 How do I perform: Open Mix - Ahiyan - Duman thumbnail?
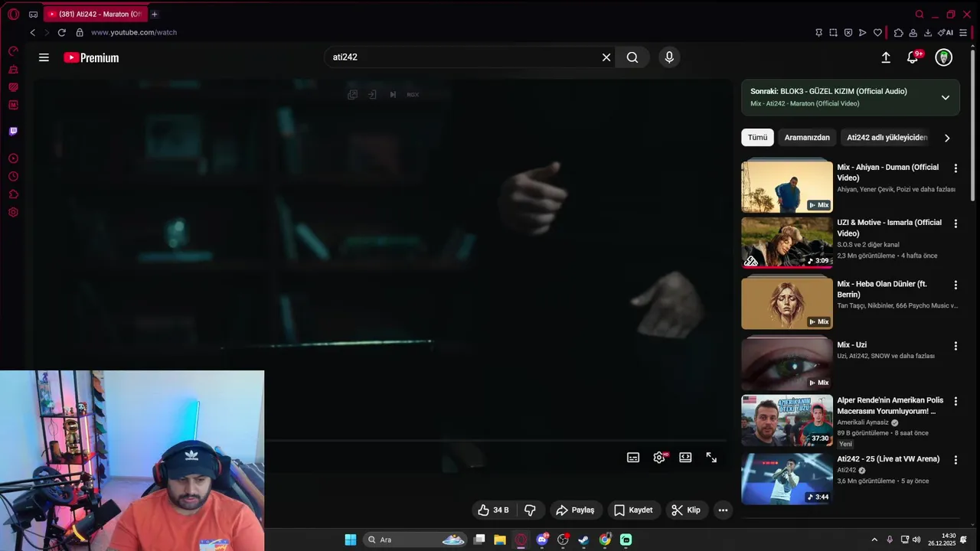pos(786,186)
